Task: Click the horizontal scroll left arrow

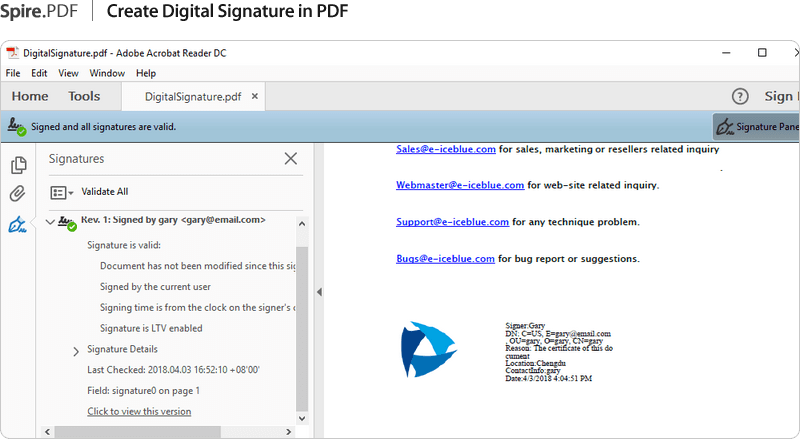Action: [x=47, y=432]
